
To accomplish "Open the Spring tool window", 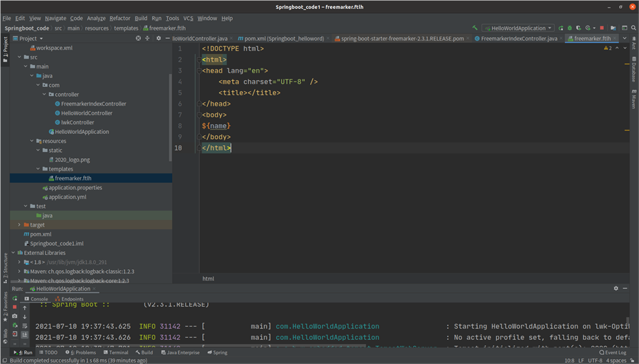I will [217, 352].
